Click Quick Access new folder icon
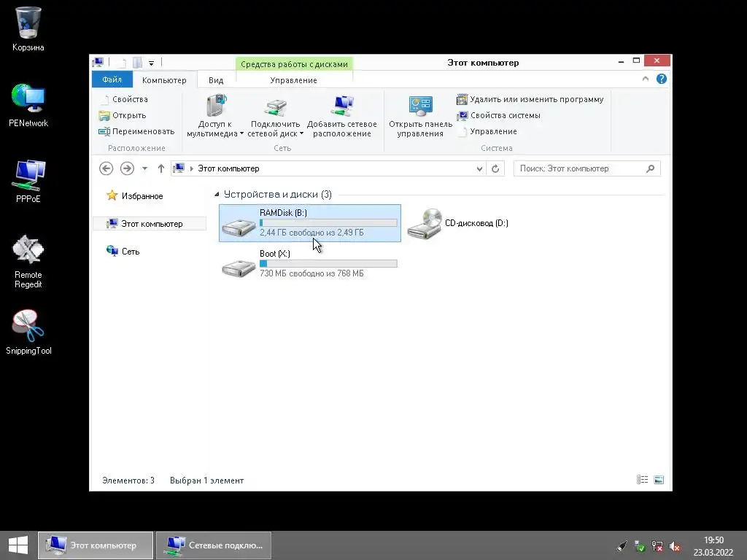The width and height of the screenshot is (747, 560). pos(137,63)
